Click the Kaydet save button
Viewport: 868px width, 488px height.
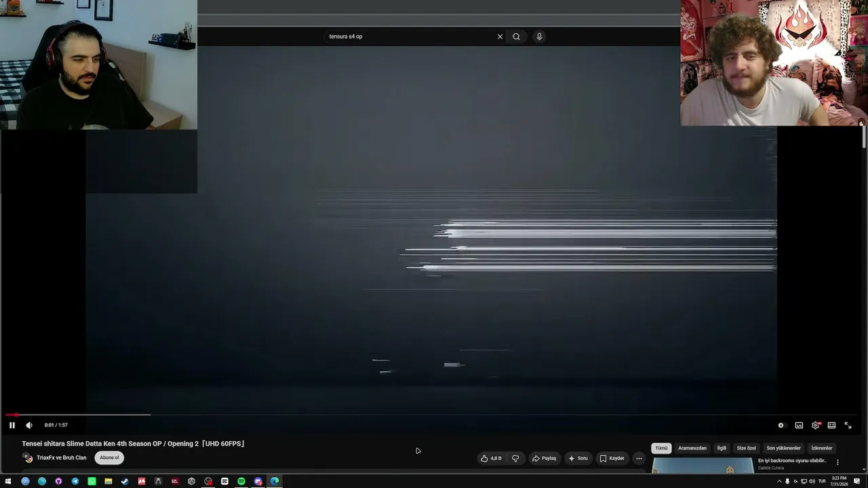point(612,458)
